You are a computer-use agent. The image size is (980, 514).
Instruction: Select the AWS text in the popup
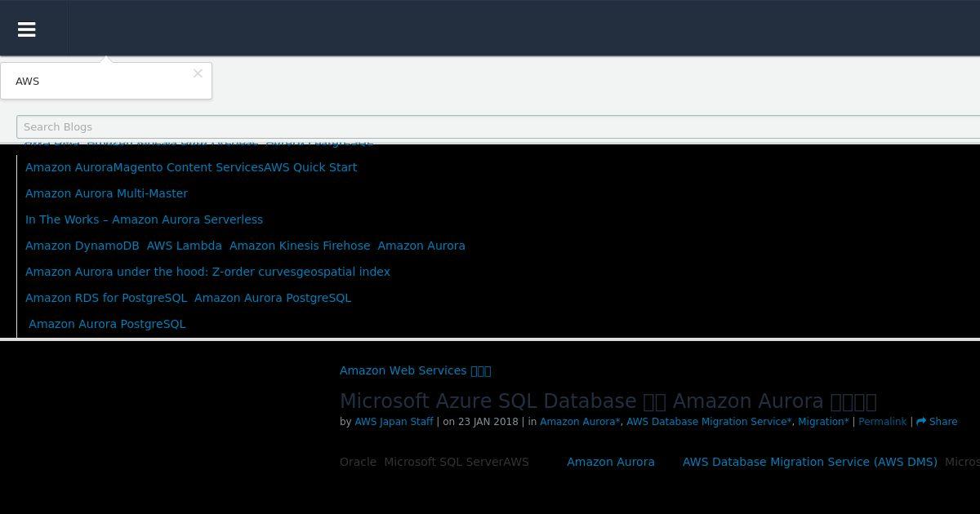[x=27, y=81]
